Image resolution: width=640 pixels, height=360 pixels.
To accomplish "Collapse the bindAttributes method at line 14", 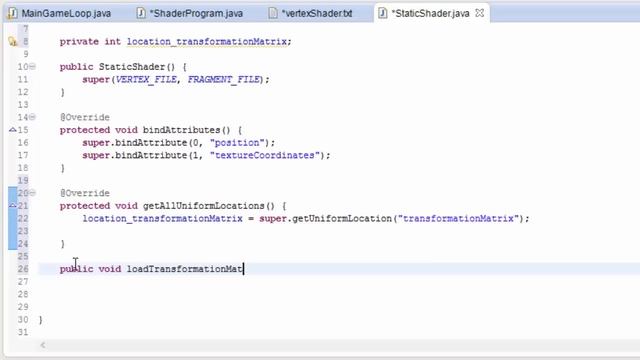I will (32, 117).
